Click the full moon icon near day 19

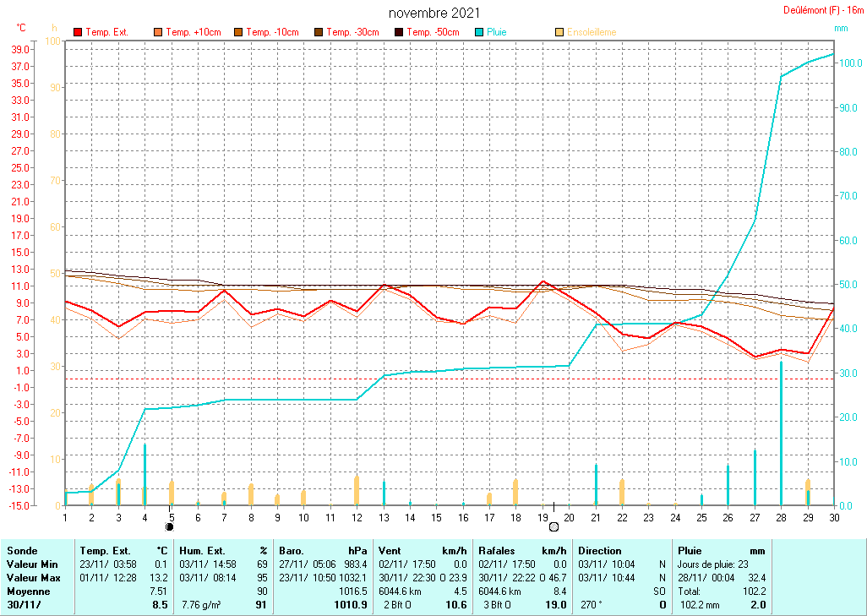553,526
